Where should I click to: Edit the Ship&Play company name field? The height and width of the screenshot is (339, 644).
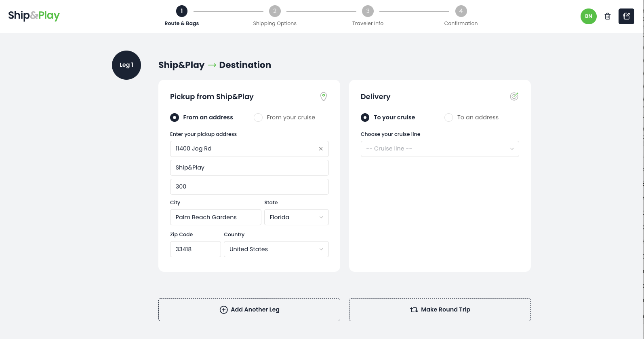(249, 168)
